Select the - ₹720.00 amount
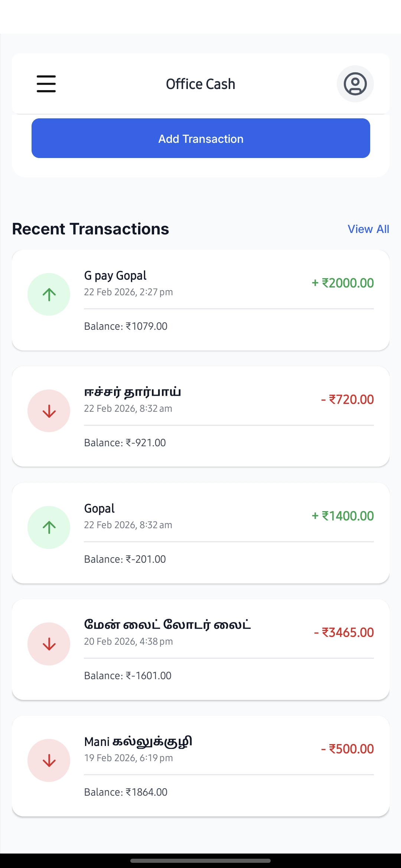Screen dimensions: 401x868 coord(347,400)
